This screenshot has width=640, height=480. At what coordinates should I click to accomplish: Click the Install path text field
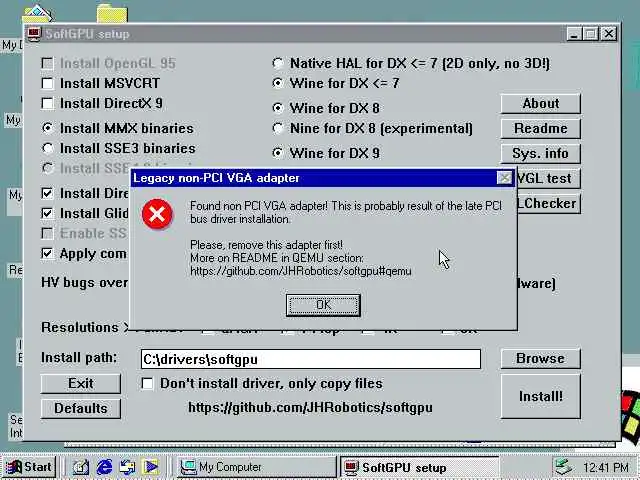point(311,359)
